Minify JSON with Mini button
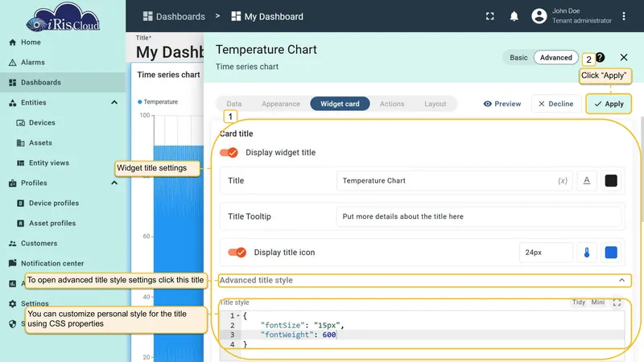Viewport: 644px width, 362px height. click(597, 302)
